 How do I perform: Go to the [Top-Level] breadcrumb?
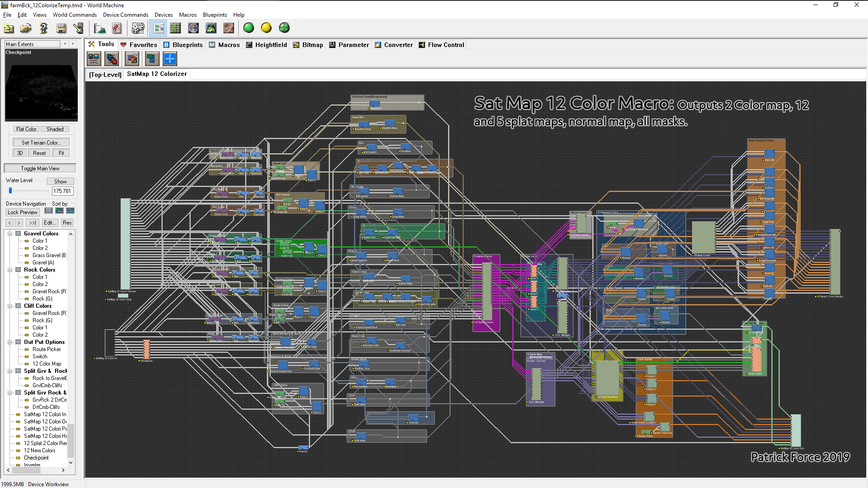pos(105,75)
